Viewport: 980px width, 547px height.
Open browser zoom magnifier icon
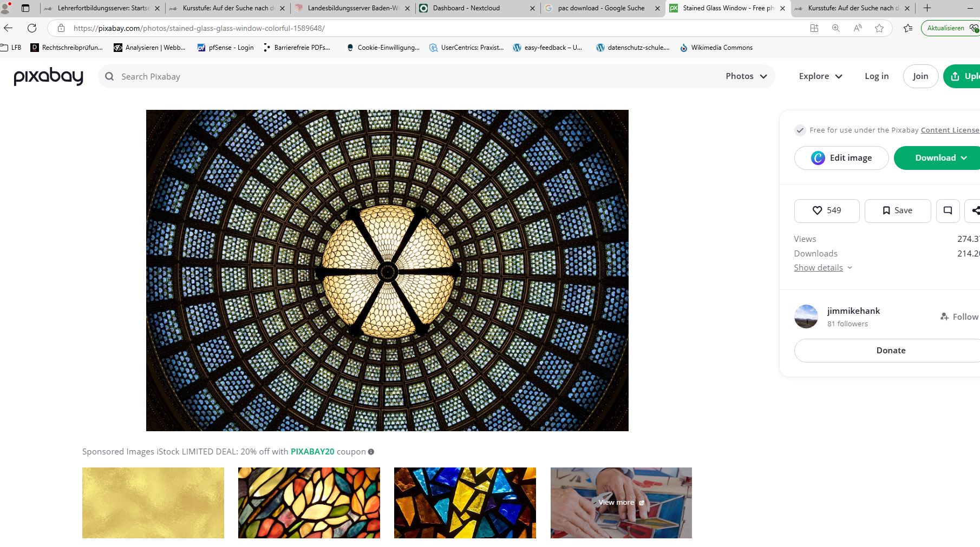pyautogui.click(x=836, y=28)
